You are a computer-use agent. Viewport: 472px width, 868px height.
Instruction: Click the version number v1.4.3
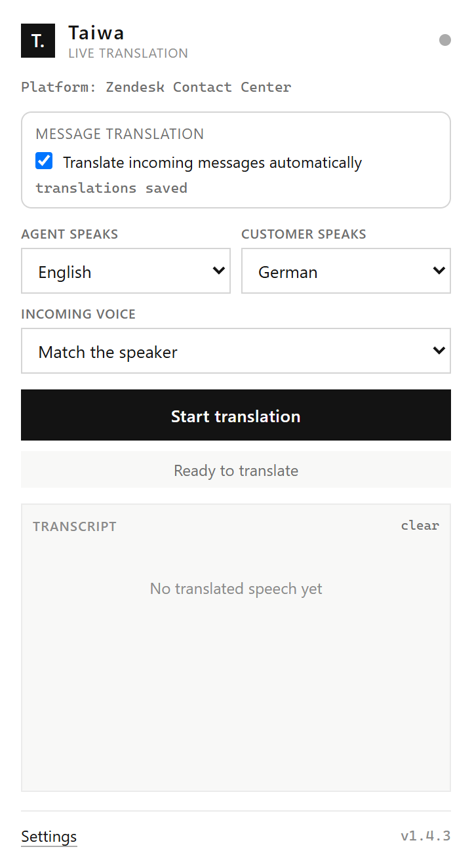(425, 836)
